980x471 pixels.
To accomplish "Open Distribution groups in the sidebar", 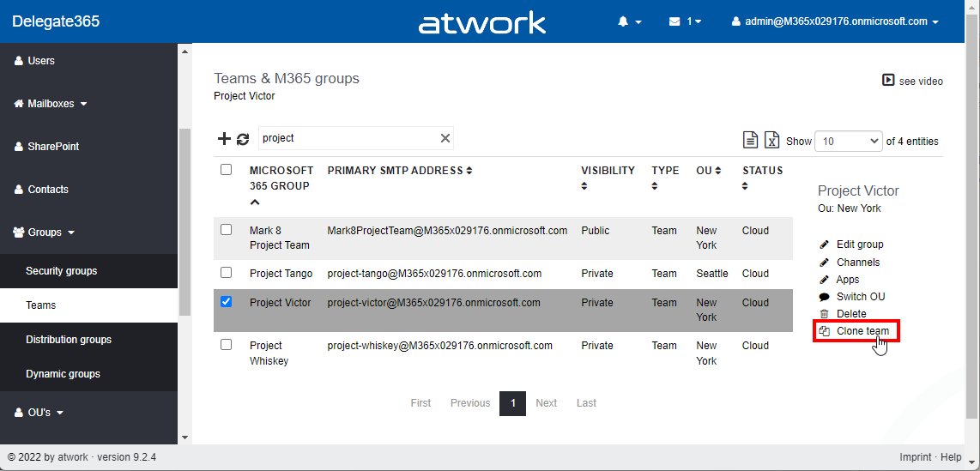I will coord(69,340).
